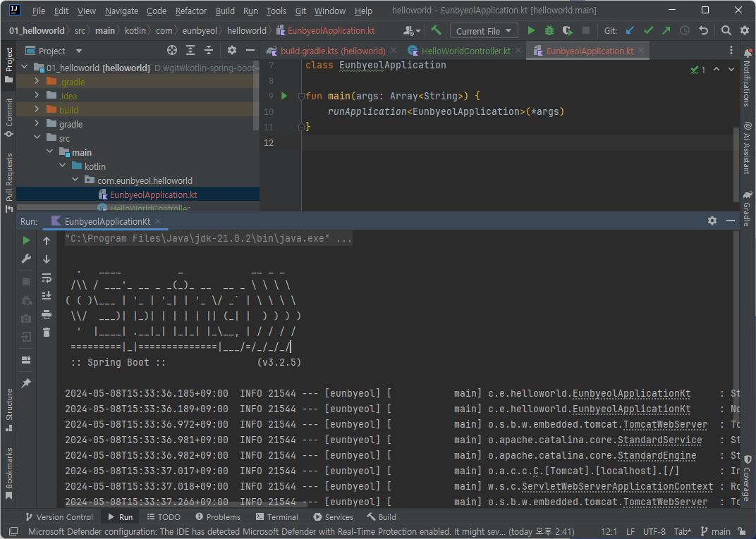Expand the .idea folder
Screen dimensions: 756x539
(x=37, y=96)
